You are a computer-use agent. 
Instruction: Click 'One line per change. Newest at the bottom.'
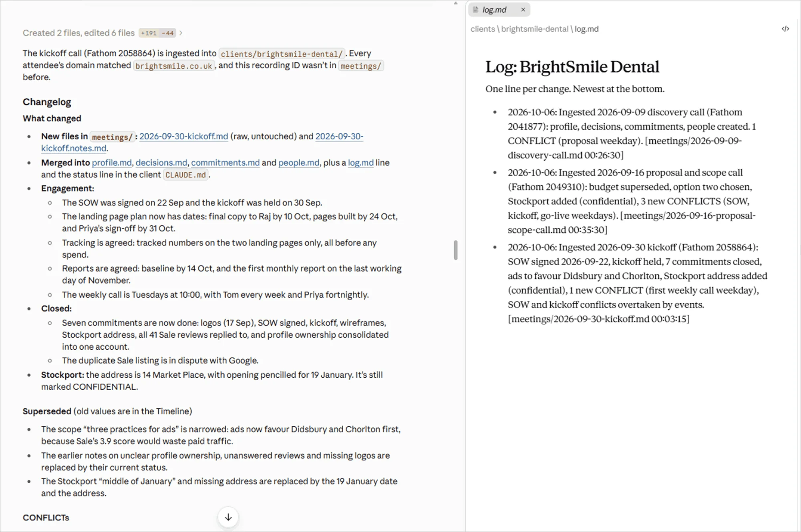coord(575,89)
